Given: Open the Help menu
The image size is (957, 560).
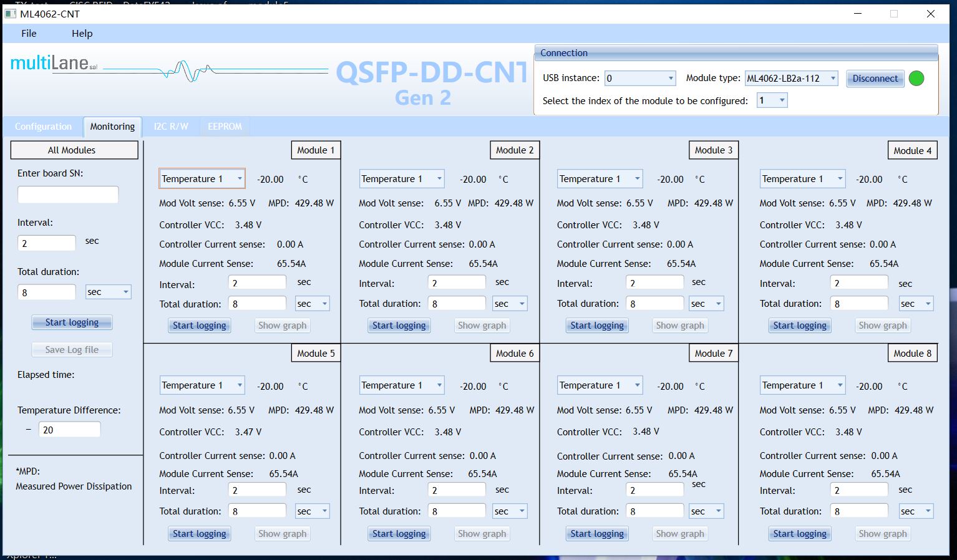Looking at the screenshot, I should coord(82,34).
